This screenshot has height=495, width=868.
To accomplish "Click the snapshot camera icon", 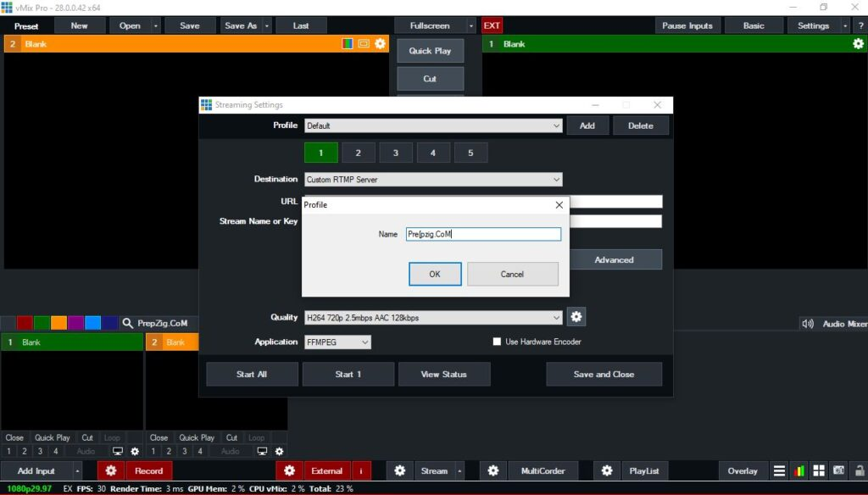I will click(838, 470).
